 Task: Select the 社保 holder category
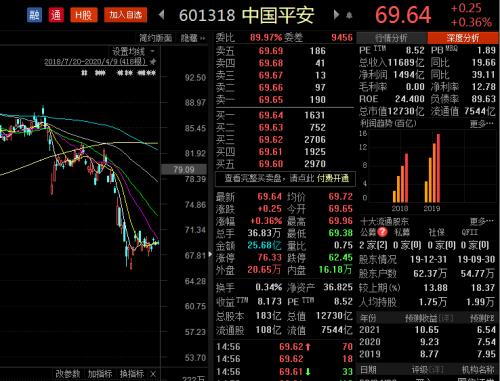point(436,232)
